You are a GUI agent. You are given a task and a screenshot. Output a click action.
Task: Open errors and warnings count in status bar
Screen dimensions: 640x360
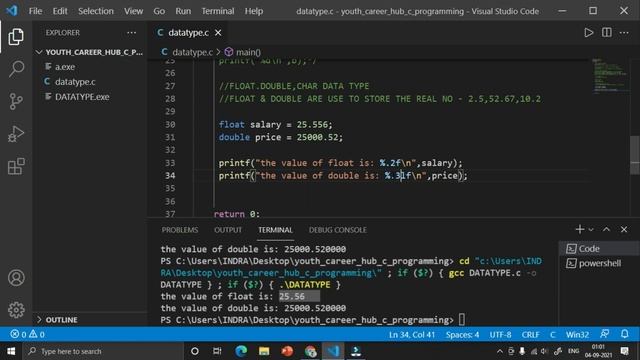point(27,334)
